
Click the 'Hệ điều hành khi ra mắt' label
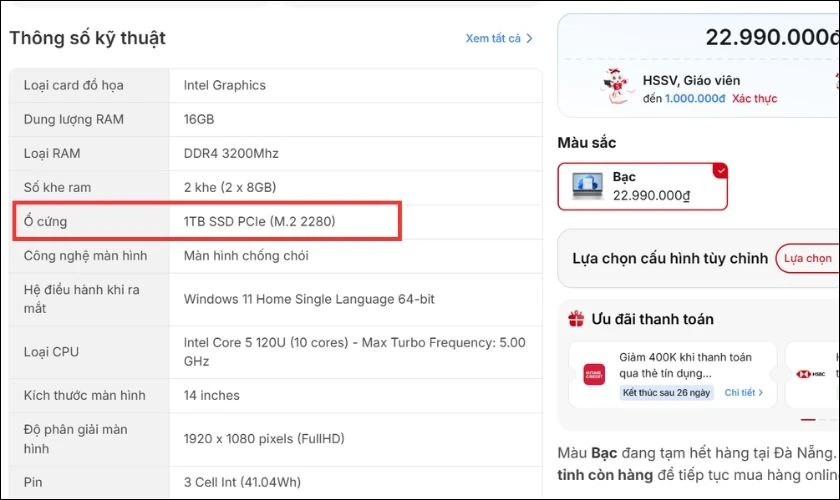coord(81,299)
